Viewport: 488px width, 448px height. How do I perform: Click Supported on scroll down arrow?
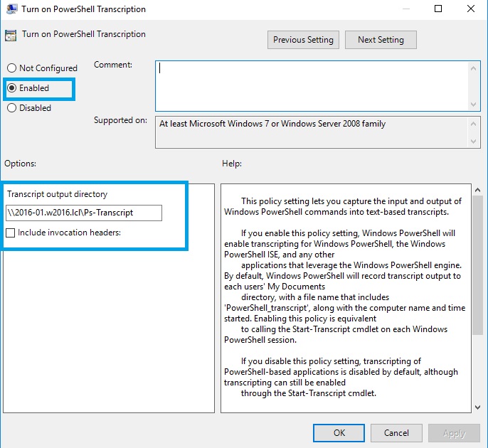pos(473,142)
